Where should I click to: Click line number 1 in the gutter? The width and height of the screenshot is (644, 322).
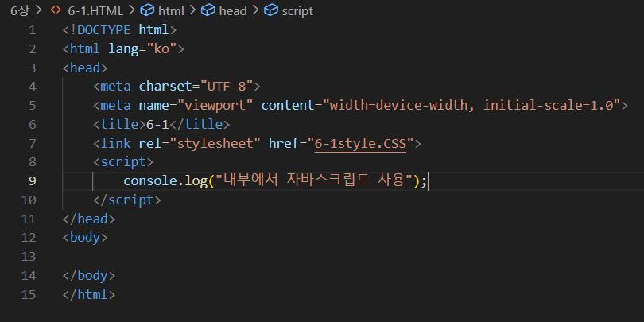tap(33, 30)
